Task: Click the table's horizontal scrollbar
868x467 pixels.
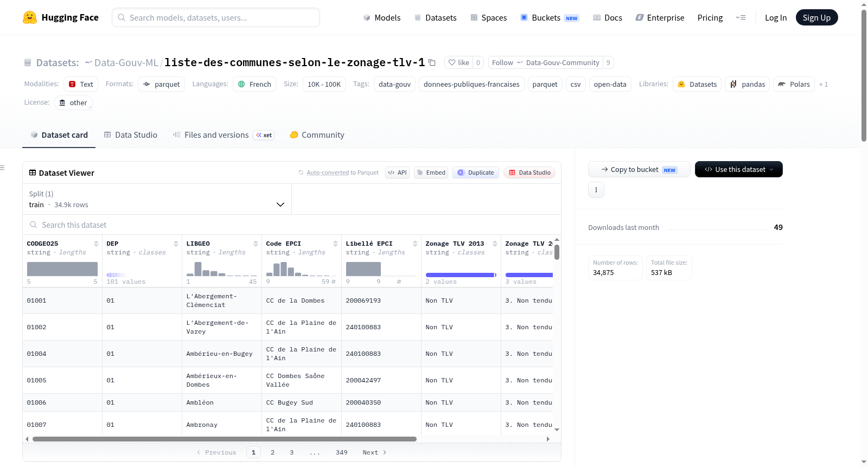Action: pos(224,439)
